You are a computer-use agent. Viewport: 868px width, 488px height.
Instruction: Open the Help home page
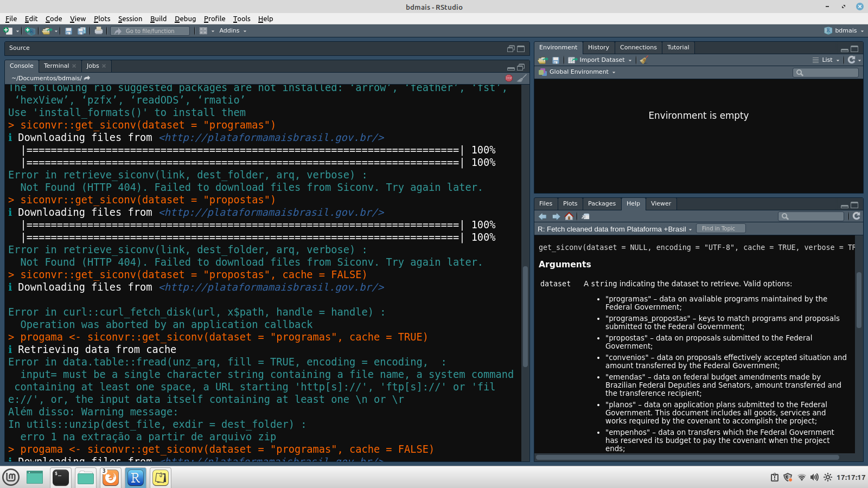(x=569, y=216)
